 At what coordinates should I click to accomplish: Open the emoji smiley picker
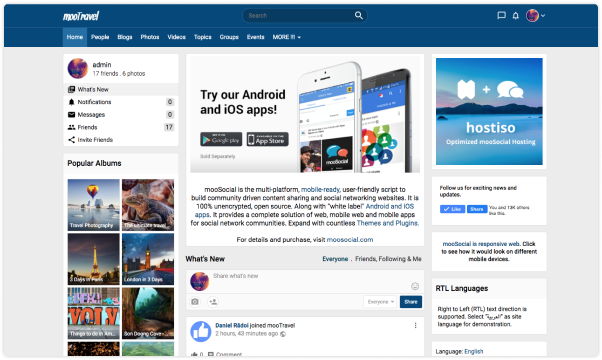point(415,286)
